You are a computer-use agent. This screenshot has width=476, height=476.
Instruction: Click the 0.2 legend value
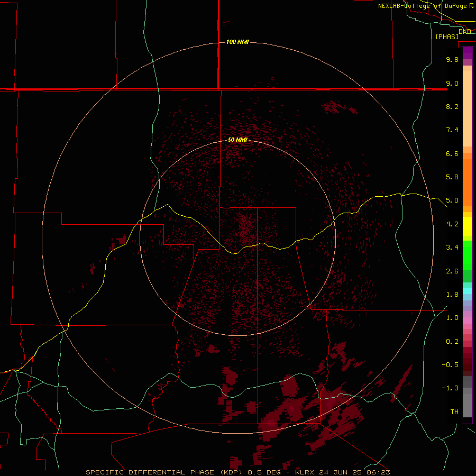pos(452,342)
